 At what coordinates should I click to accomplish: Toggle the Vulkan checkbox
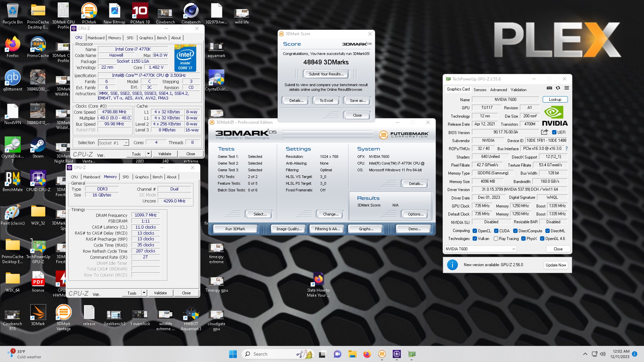(475, 239)
